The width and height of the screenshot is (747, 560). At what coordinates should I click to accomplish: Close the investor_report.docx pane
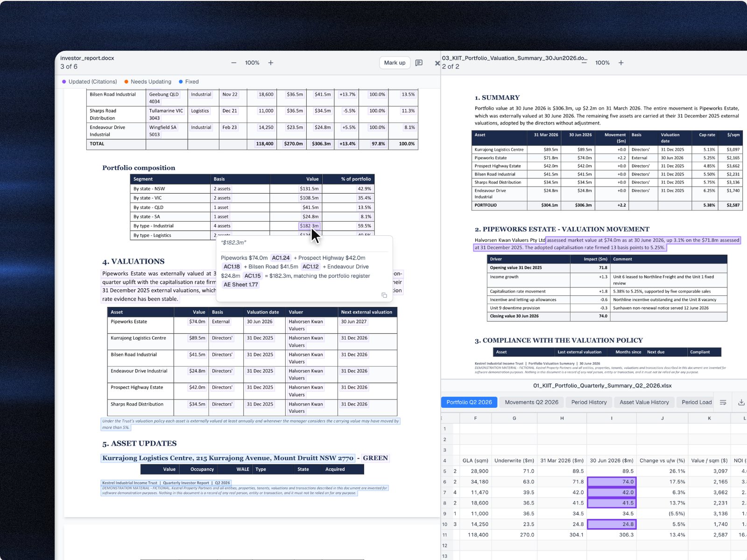(x=437, y=63)
